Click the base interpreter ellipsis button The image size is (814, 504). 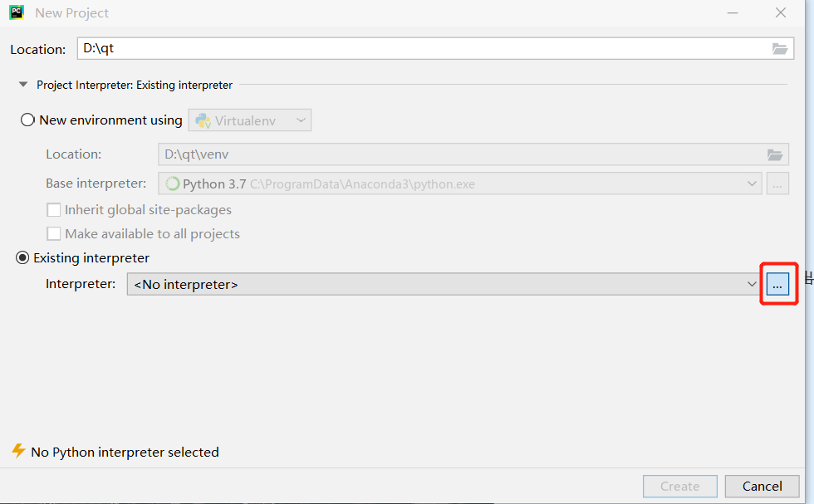[x=777, y=183]
